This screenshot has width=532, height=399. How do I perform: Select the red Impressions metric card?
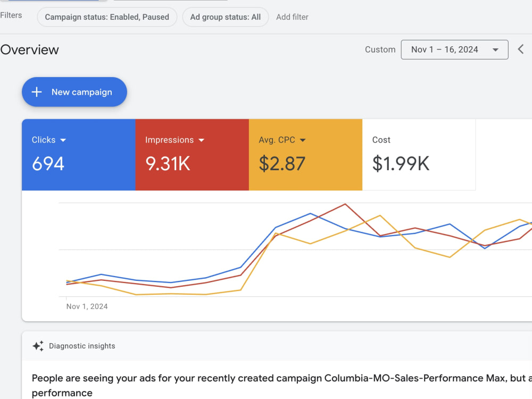pyautogui.click(x=192, y=155)
